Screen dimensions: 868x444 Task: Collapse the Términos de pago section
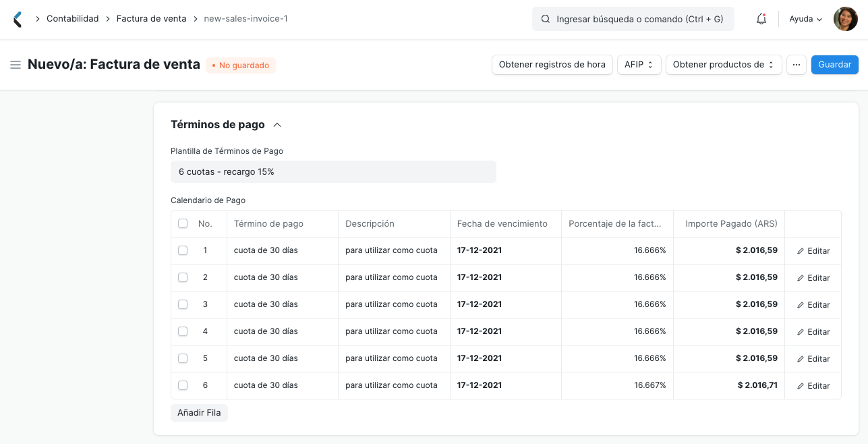[277, 124]
